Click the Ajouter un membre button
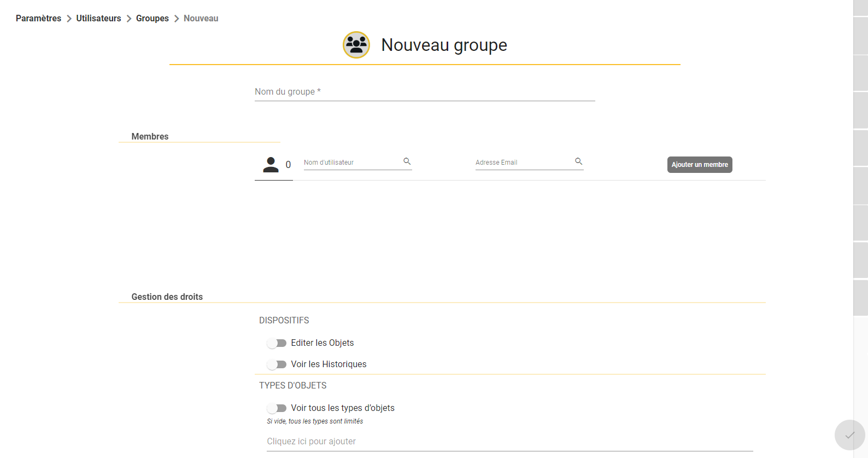This screenshot has width=868, height=458. 700,165
